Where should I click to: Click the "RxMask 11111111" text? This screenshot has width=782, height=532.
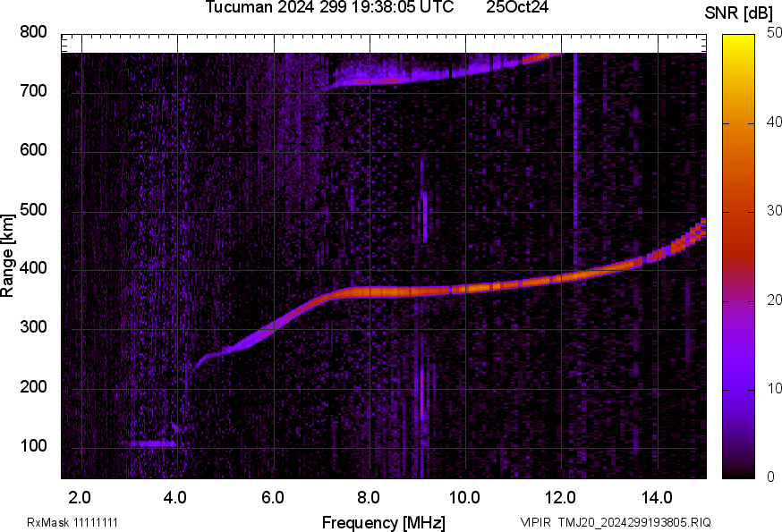pos(72,522)
